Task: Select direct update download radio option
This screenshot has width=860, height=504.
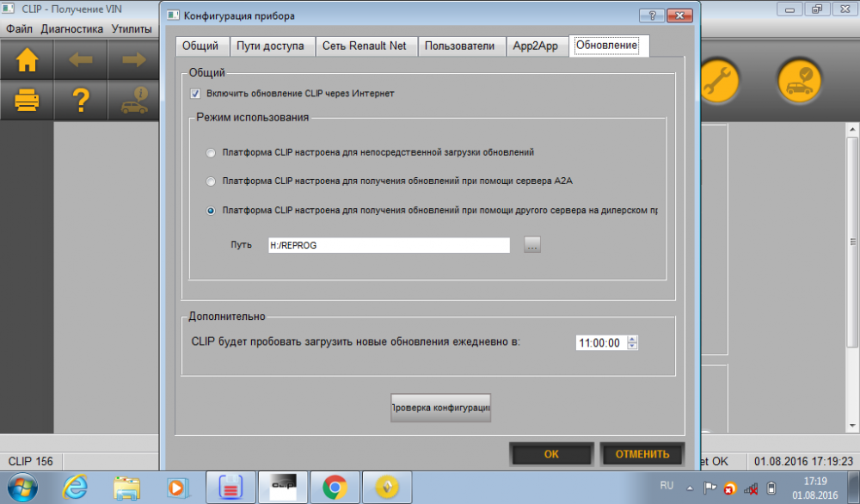Action: (x=211, y=153)
